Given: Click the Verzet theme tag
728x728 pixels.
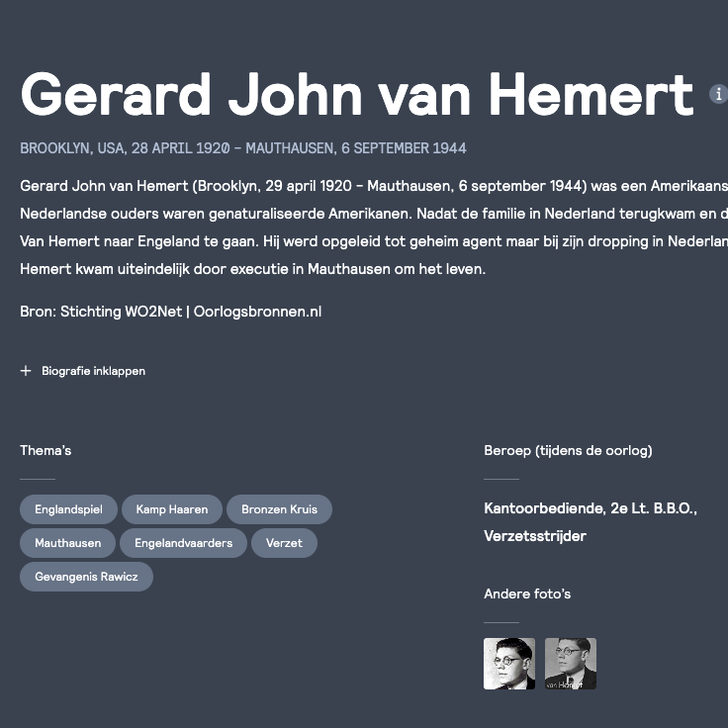Looking at the screenshot, I should (284, 543).
